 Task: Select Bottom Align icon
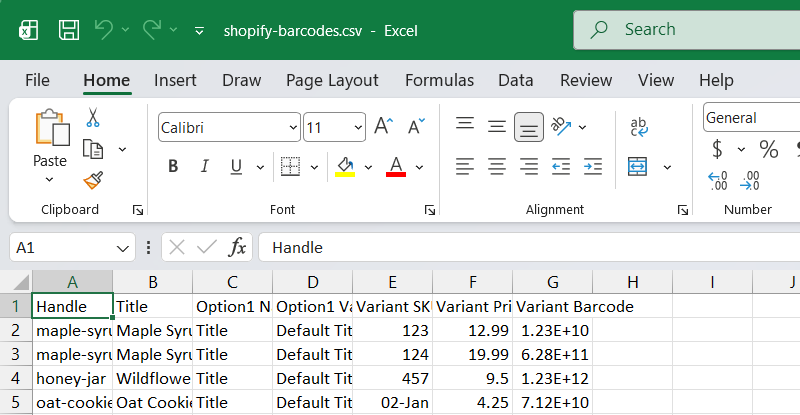tap(529, 127)
